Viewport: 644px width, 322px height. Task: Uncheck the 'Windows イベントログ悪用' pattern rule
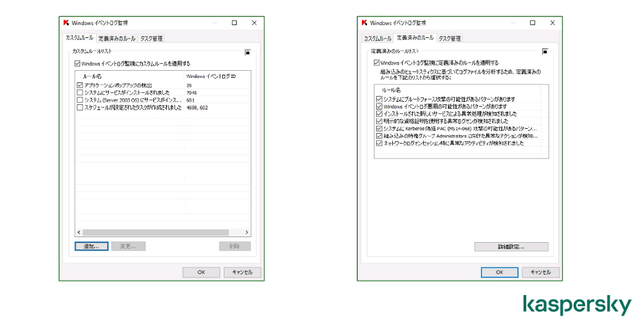coord(379,106)
